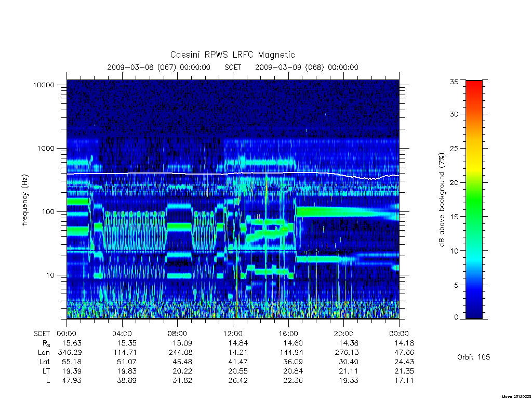Click the Rs value '14.84'
Image resolution: width=532 pixels, height=399 pixels.
click(238, 343)
